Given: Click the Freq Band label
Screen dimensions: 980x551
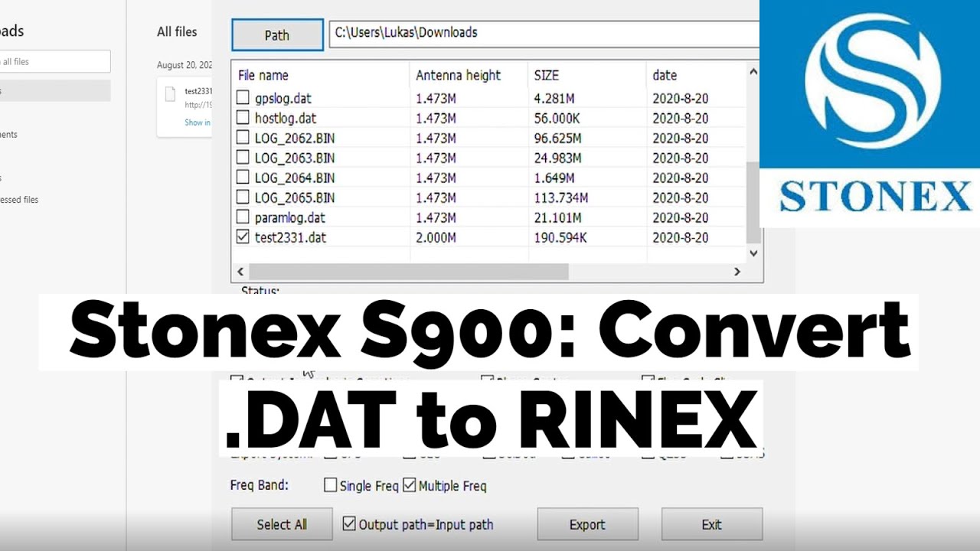Looking at the screenshot, I should pos(260,485).
